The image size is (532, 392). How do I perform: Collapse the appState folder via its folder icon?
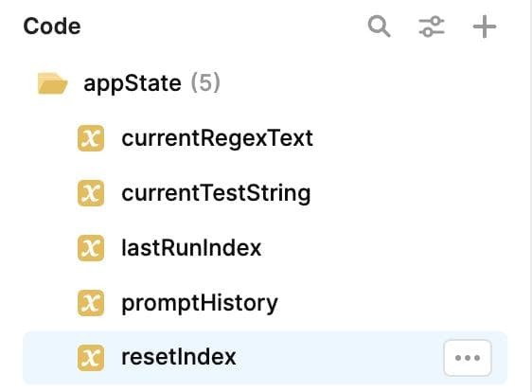tap(53, 83)
